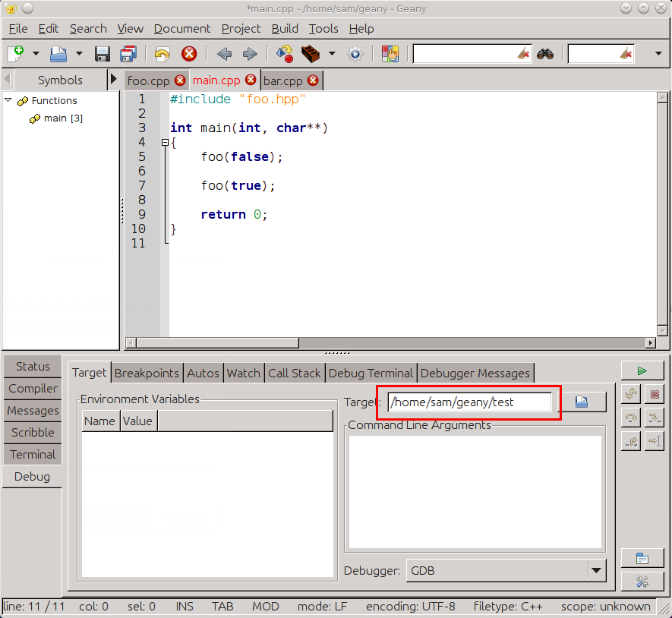The width and height of the screenshot is (672, 618).
Task: Open the Call Stack debug tab
Action: point(295,374)
